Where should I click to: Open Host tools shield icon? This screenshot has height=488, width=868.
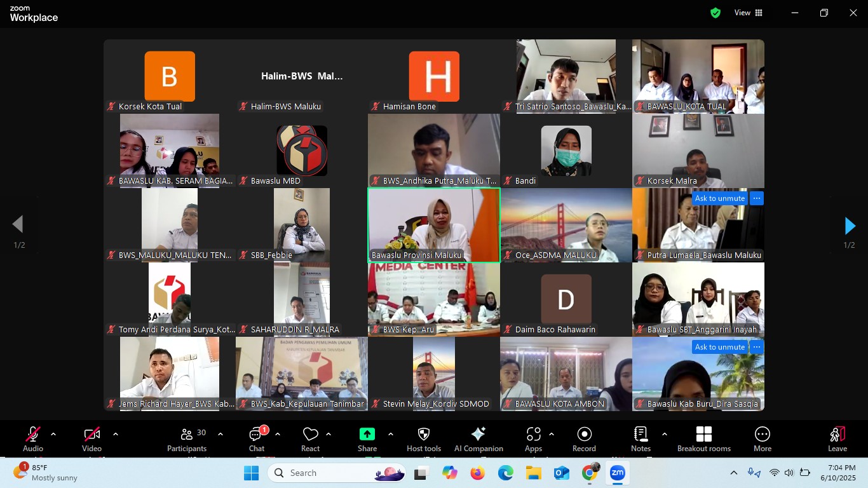point(424,438)
